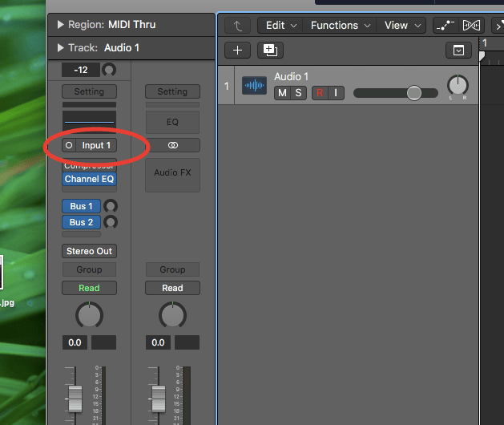Open Setting button on output strip

point(172,91)
